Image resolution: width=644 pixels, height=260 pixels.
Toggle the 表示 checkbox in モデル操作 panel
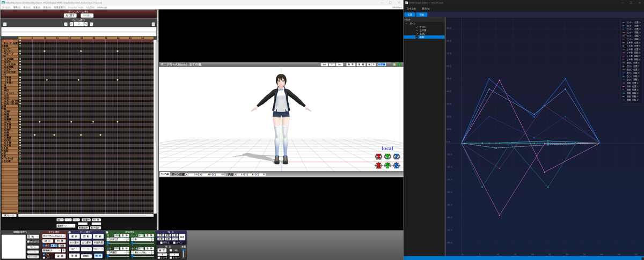(x=43, y=246)
